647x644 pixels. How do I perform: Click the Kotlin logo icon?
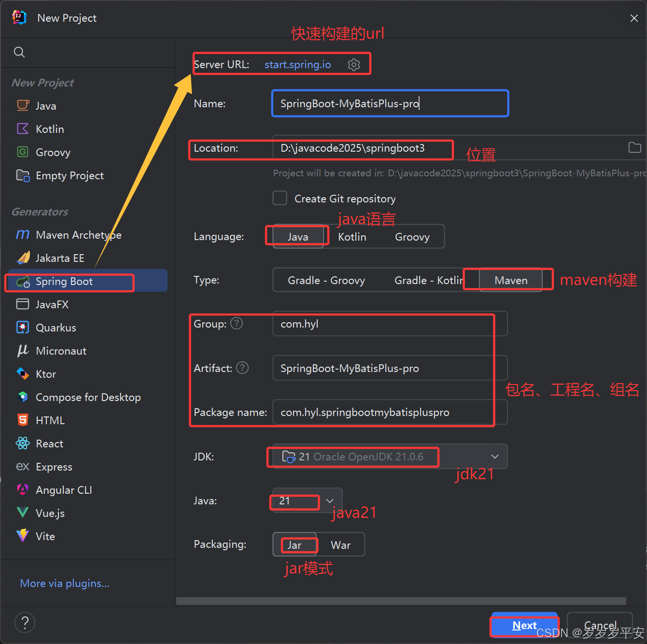23,129
